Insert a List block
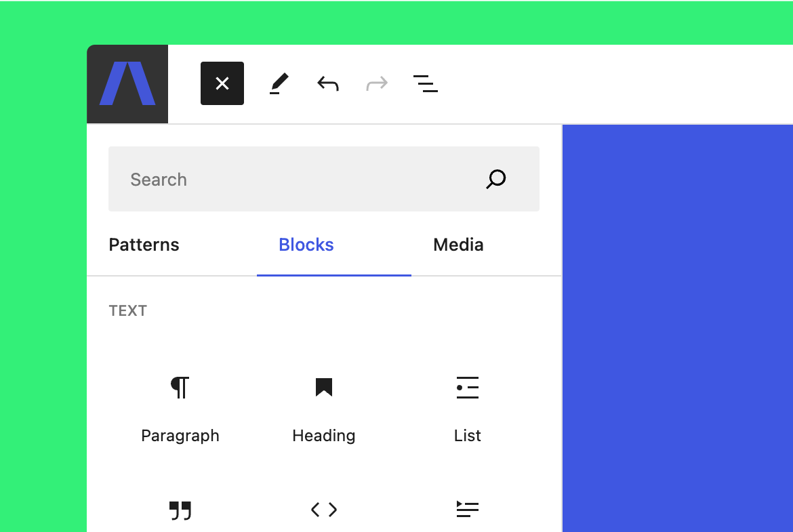The height and width of the screenshot is (532, 793). pyautogui.click(x=468, y=405)
